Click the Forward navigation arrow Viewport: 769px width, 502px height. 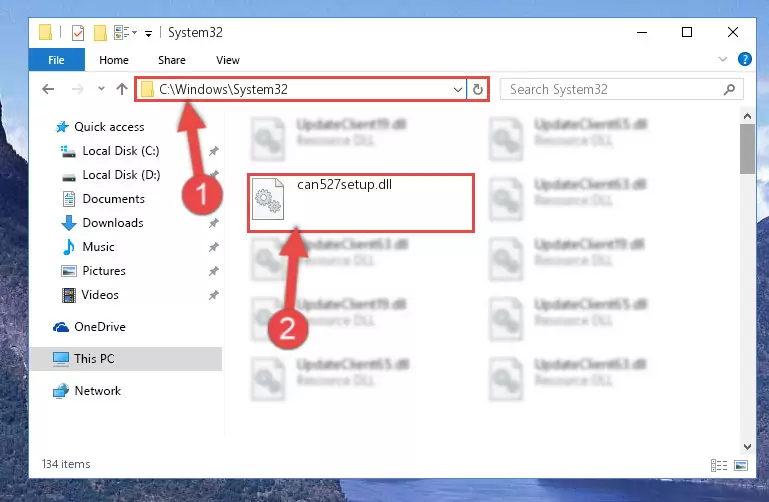coord(77,89)
